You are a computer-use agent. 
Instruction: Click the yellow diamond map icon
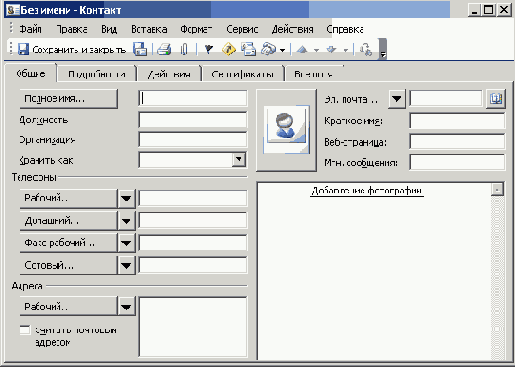click(x=229, y=50)
